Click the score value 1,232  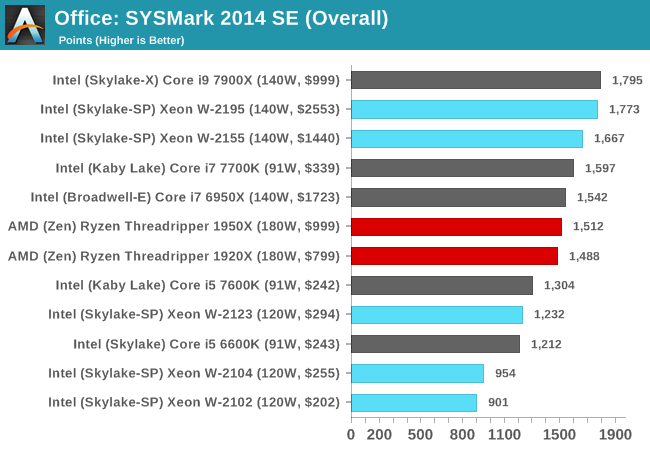(549, 314)
